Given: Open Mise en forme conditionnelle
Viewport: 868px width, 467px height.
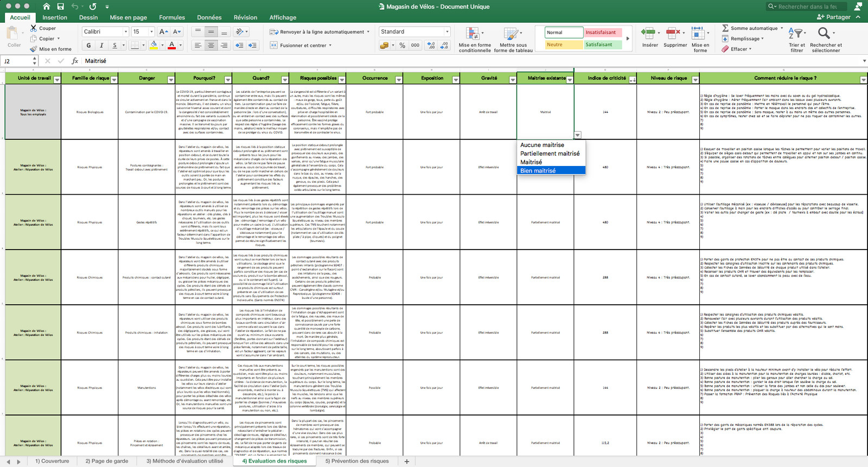Looking at the screenshot, I should (475, 39).
